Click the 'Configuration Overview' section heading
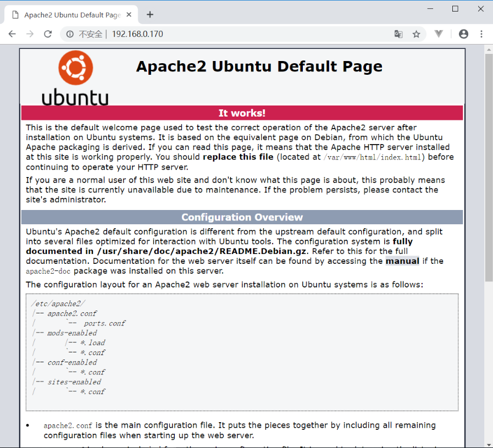The image size is (493, 448). click(x=242, y=217)
